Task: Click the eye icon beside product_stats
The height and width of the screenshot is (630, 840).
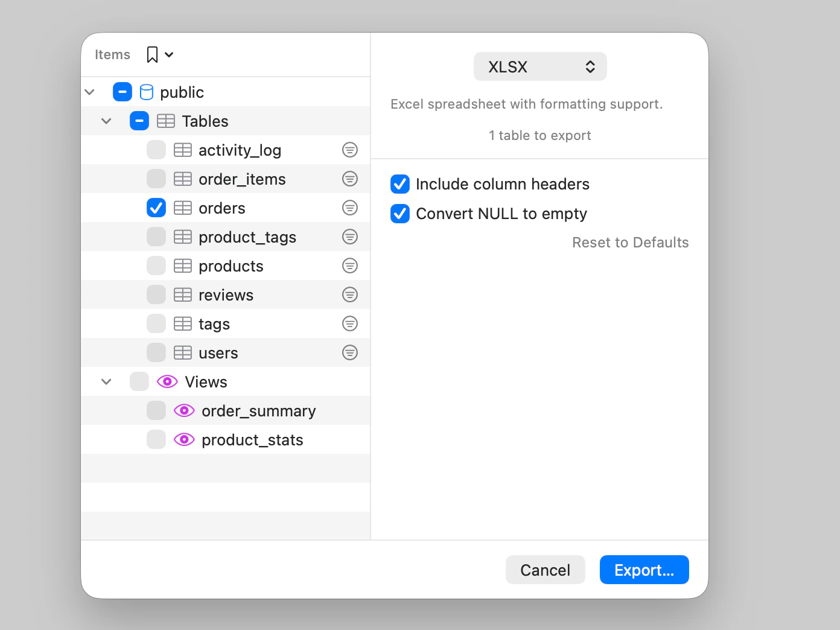Action: (184, 439)
